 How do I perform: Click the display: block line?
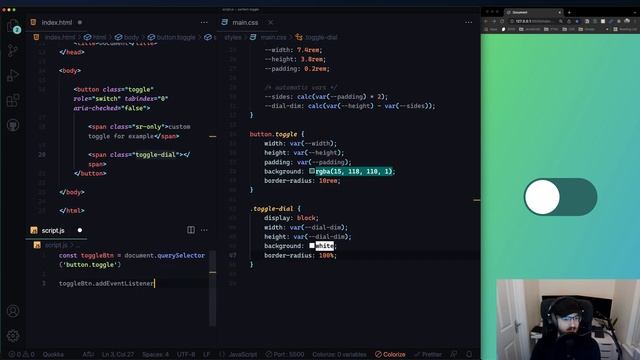pos(291,218)
